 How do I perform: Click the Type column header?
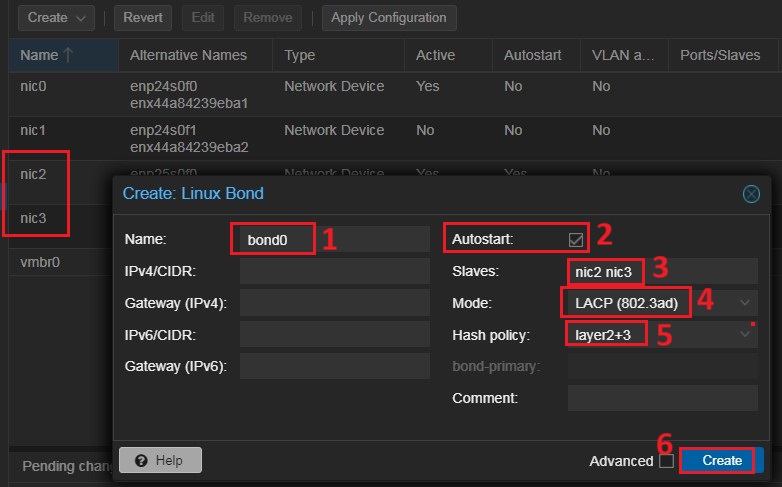point(338,55)
